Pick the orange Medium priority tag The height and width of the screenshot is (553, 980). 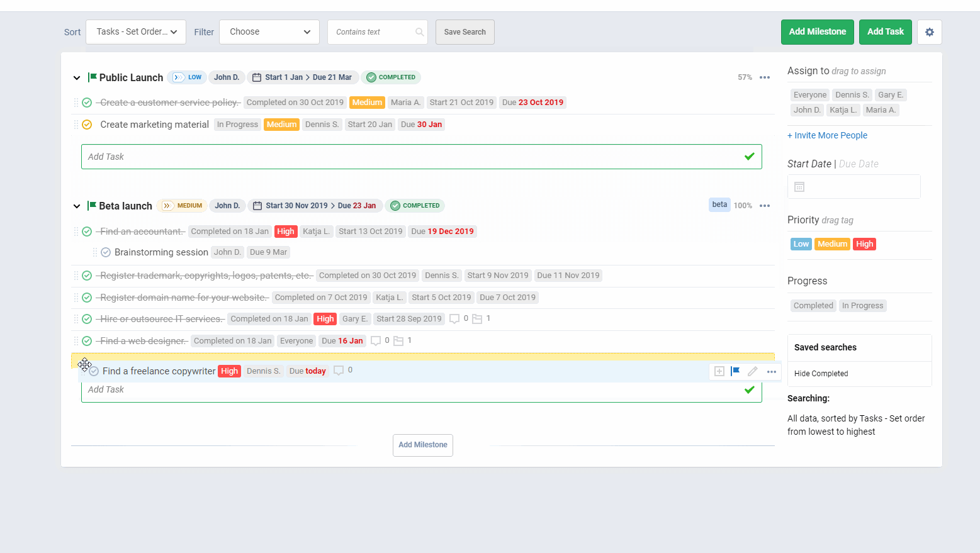(x=832, y=244)
